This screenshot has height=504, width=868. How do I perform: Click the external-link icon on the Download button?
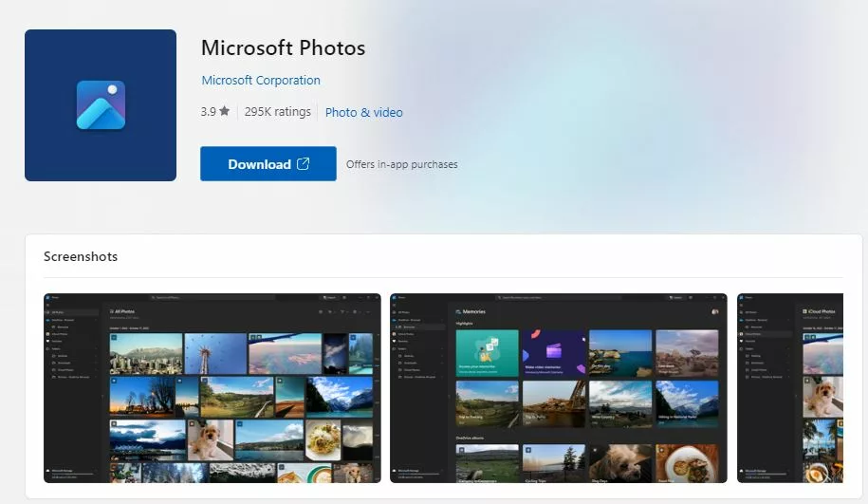pos(303,164)
